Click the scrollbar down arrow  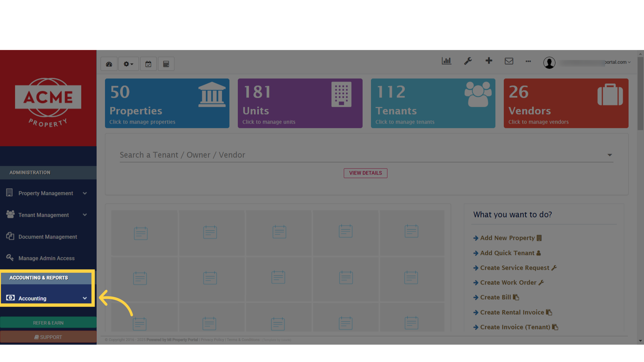click(x=640, y=341)
